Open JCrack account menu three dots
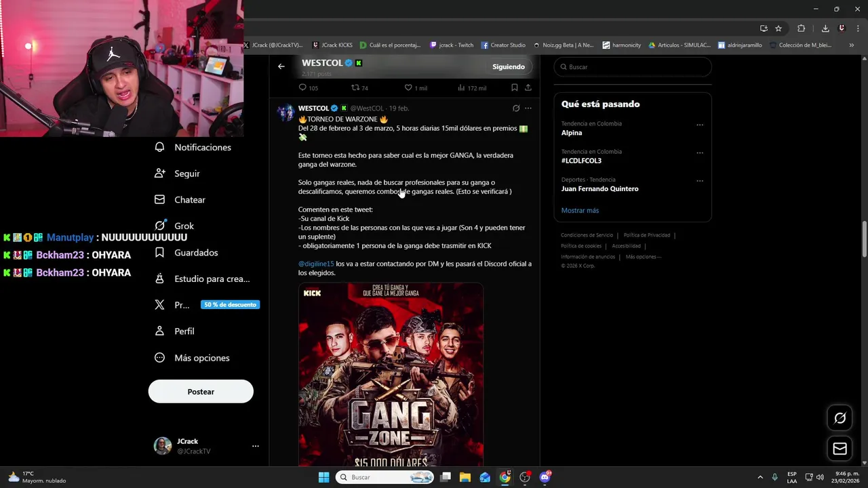868x488 pixels. pyautogui.click(x=256, y=446)
